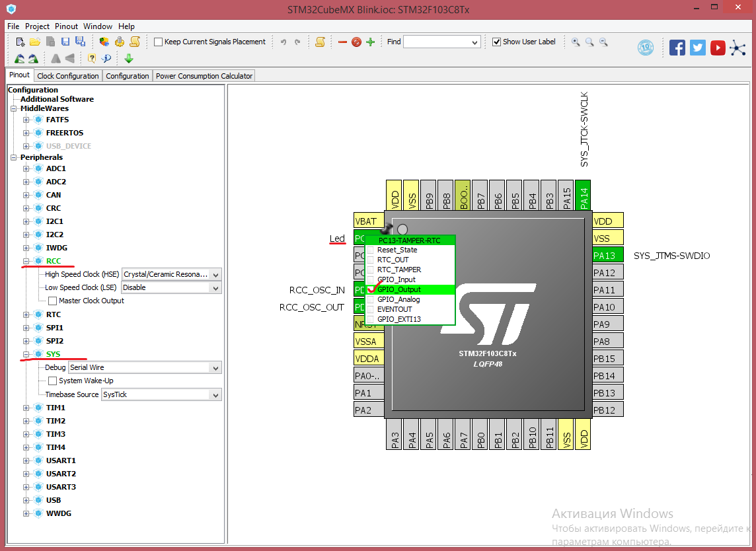Open the Debug Serial Wire dropdown

click(x=215, y=368)
